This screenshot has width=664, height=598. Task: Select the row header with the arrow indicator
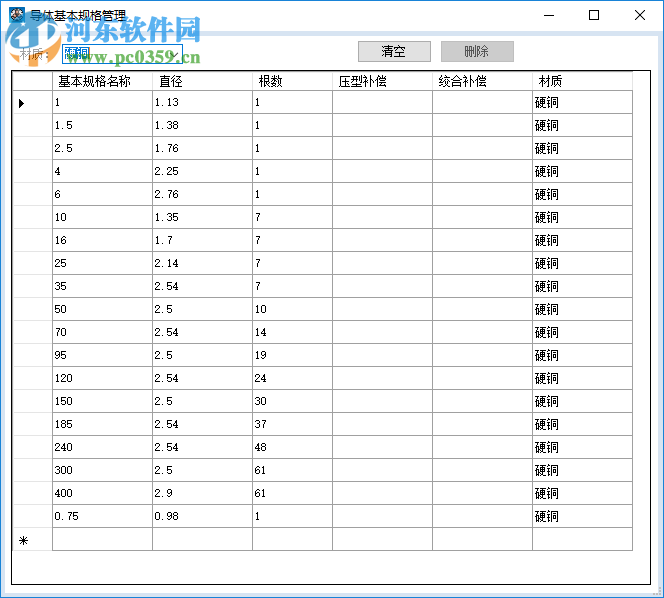[32, 102]
